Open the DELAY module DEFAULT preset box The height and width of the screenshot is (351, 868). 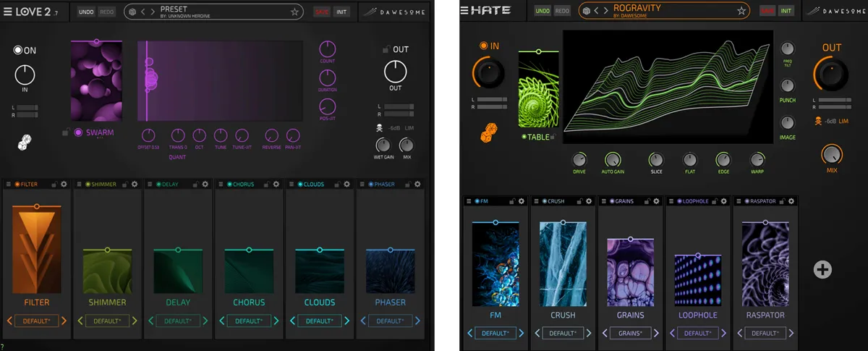tap(177, 321)
